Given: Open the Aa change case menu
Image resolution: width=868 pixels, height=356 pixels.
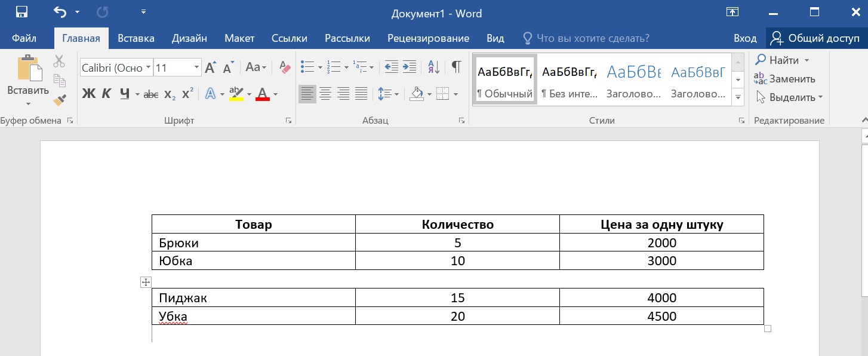Looking at the screenshot, I should [x=256, y=67].
